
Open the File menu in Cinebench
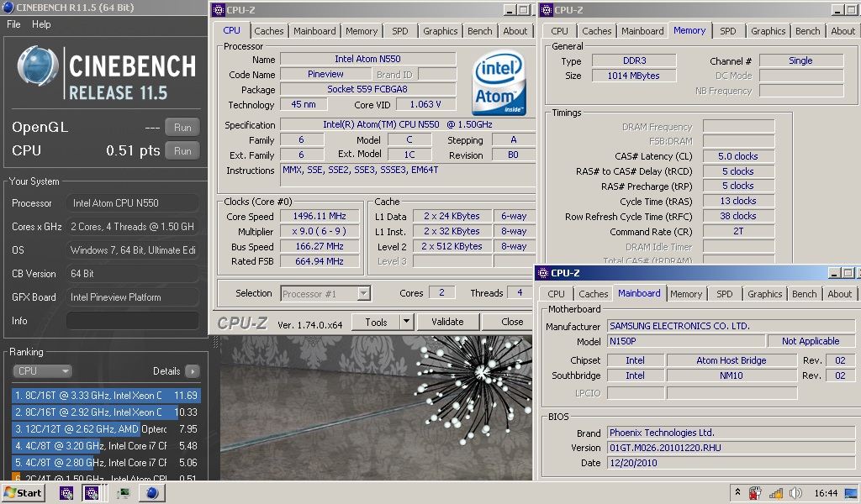coord(13,24)
